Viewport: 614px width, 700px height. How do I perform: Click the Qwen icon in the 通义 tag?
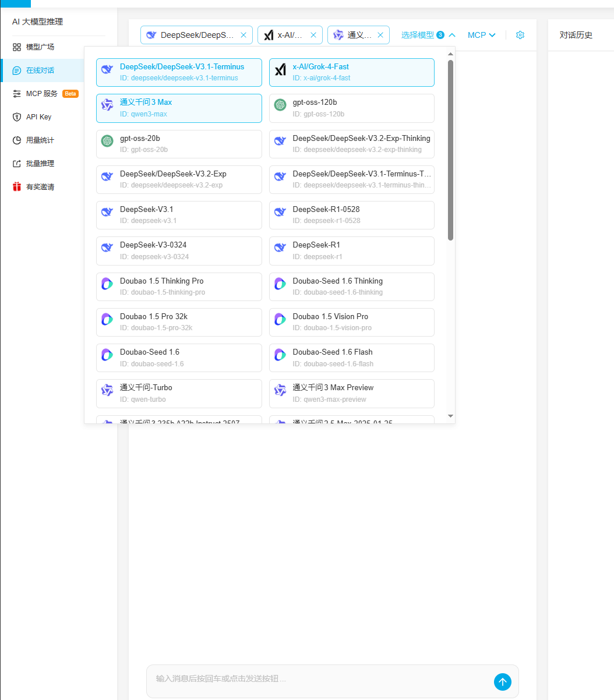(x=338, y=35)
